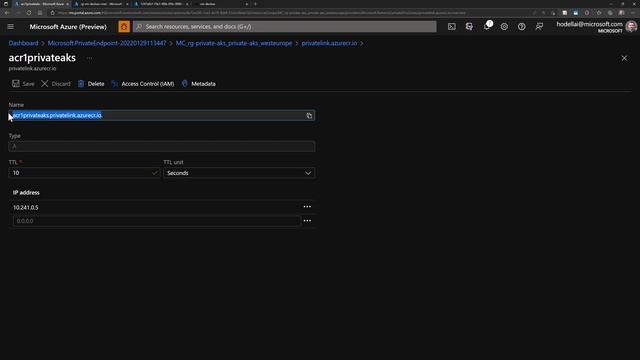Open portal Settings gear
Viewport: 640px width, 360px height.
tap(504, 27)
